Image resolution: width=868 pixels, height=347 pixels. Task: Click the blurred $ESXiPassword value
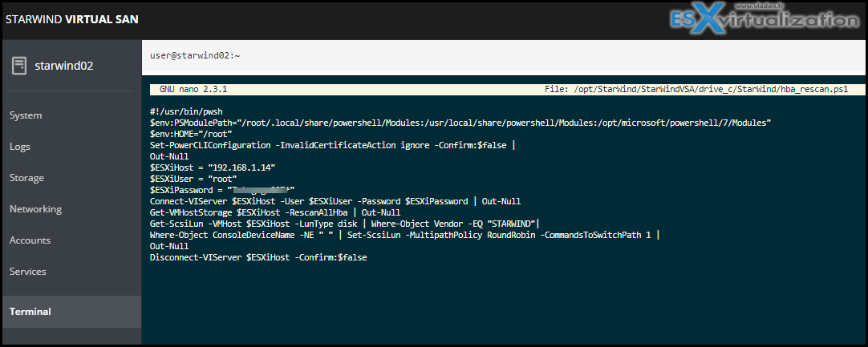coord(261,191)
